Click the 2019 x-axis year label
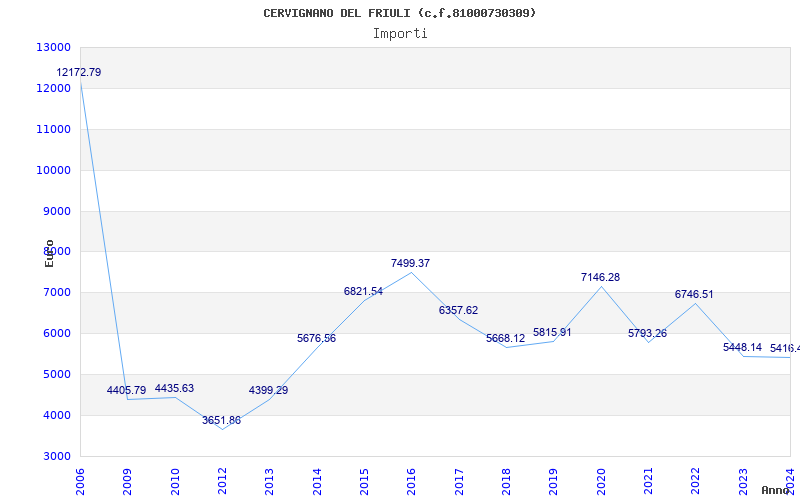The height and width of the screenshot is (500, 800). (x=554, y=482)
